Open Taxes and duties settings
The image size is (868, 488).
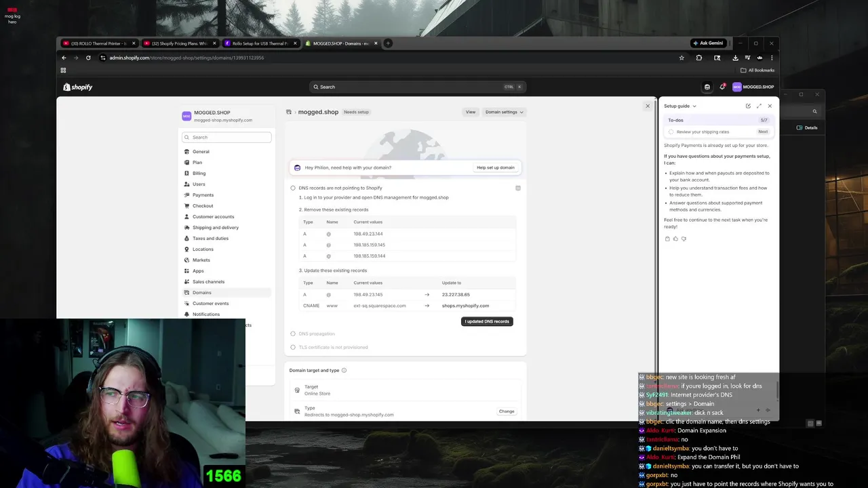(x=210, y=239)
